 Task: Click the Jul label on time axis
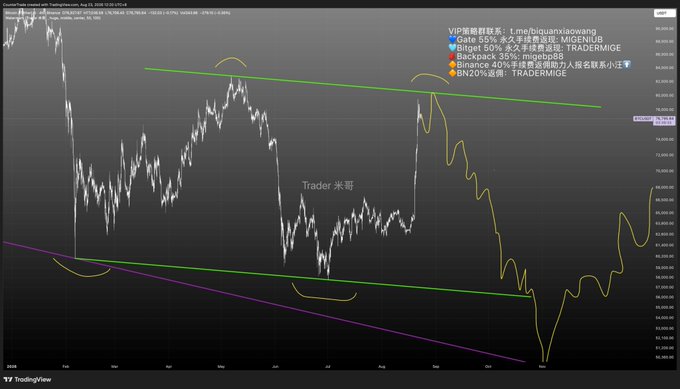pyautogui.click(x=328, y=366)
